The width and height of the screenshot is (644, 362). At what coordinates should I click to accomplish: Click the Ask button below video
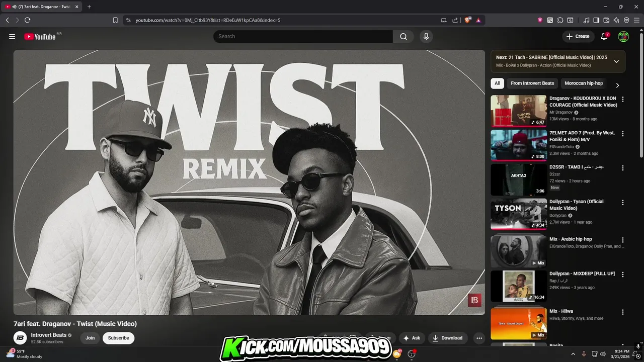tap(412, 338)
